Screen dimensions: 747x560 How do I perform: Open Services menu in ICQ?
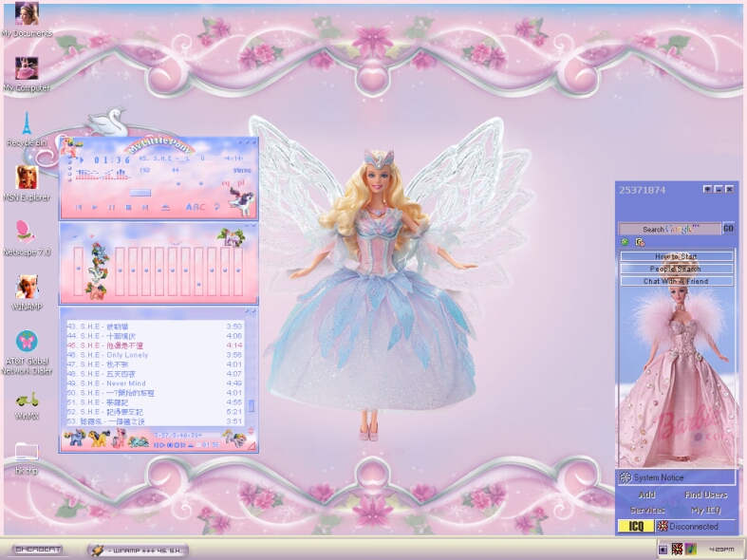point(647,510)
